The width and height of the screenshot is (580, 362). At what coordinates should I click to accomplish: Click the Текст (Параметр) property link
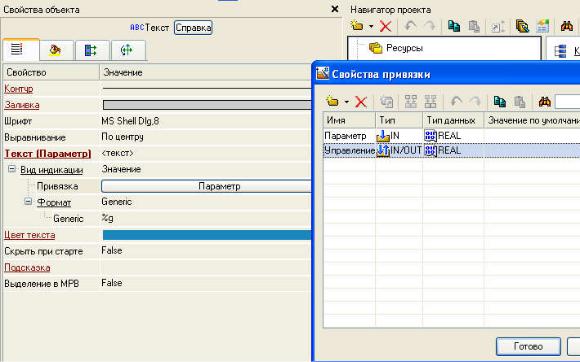pyautogui.click(x=48, y=153)
